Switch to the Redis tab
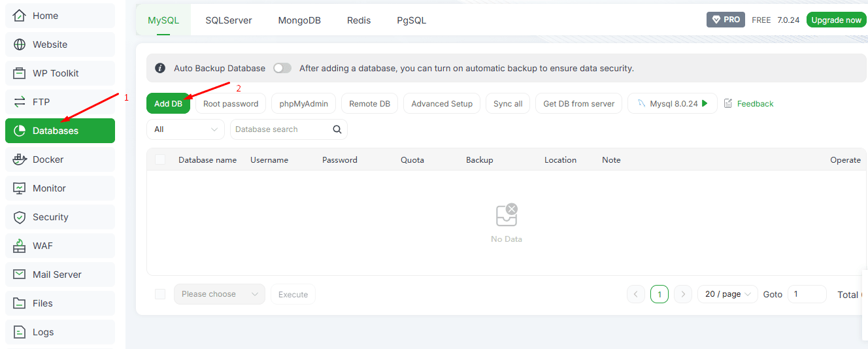 (359, 20)
